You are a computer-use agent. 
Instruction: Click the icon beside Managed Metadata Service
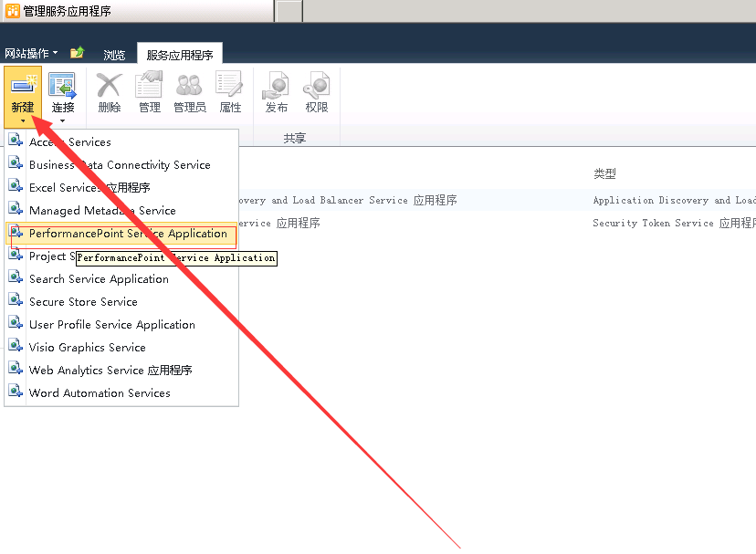point(16,209)
